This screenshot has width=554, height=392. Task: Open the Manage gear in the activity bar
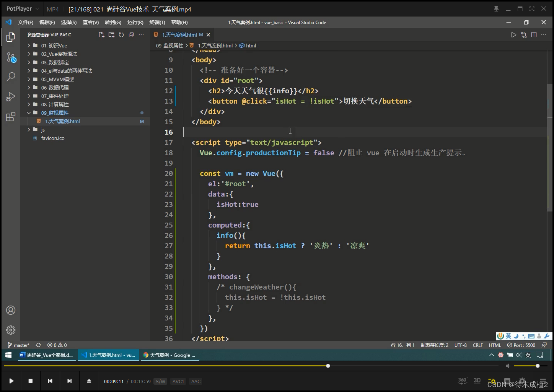tap(11, 330)
